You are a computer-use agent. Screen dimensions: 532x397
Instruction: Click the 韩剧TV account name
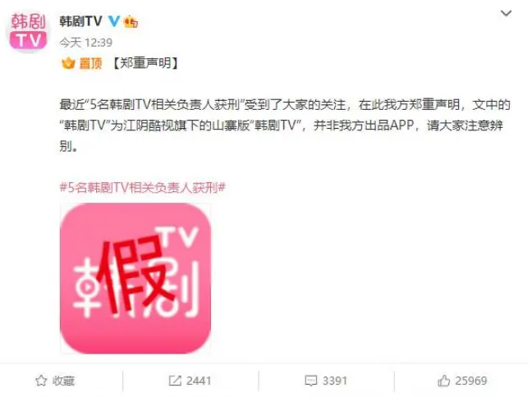80,21
